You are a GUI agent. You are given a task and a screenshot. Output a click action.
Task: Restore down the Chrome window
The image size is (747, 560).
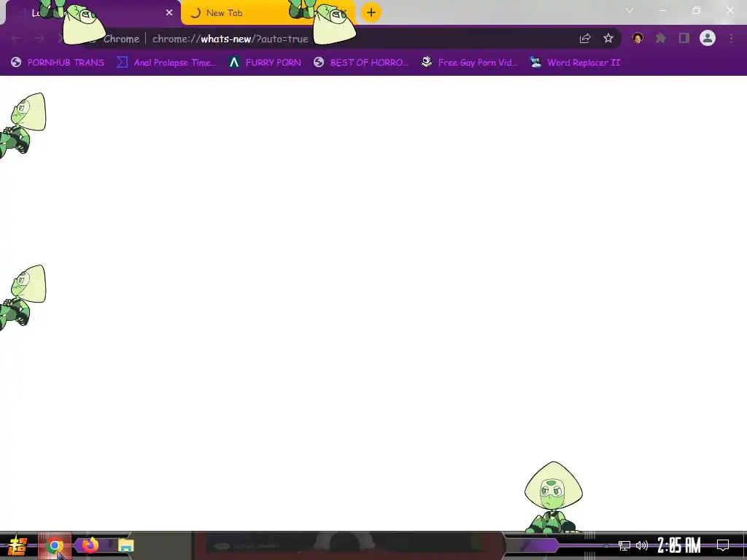coord(697,10)
